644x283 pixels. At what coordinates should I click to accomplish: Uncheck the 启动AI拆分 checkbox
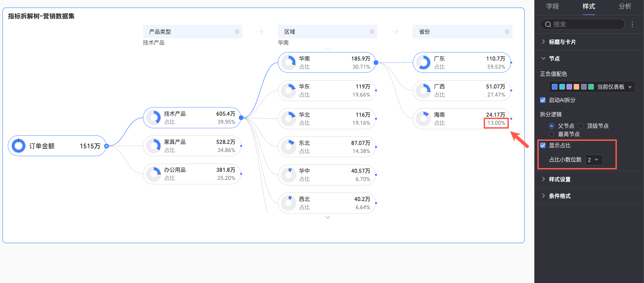click(x=543, y=100)
